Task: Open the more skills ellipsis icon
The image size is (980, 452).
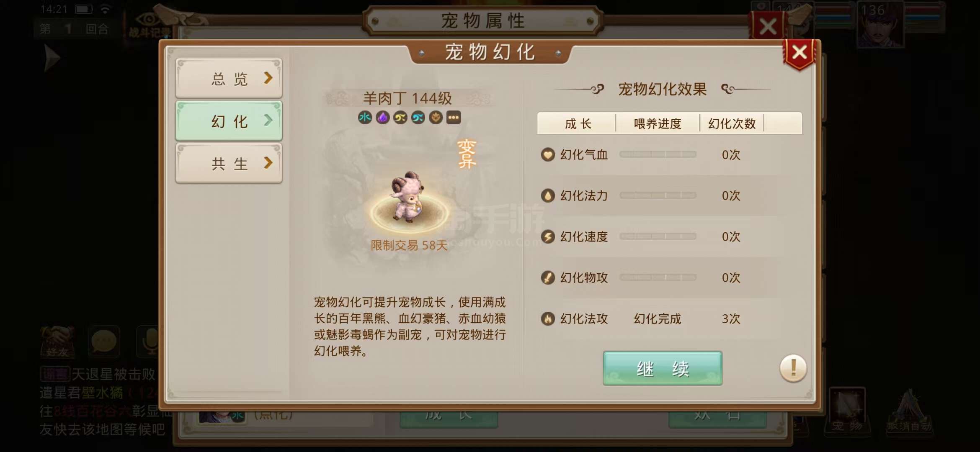Action: pos(453,118)
